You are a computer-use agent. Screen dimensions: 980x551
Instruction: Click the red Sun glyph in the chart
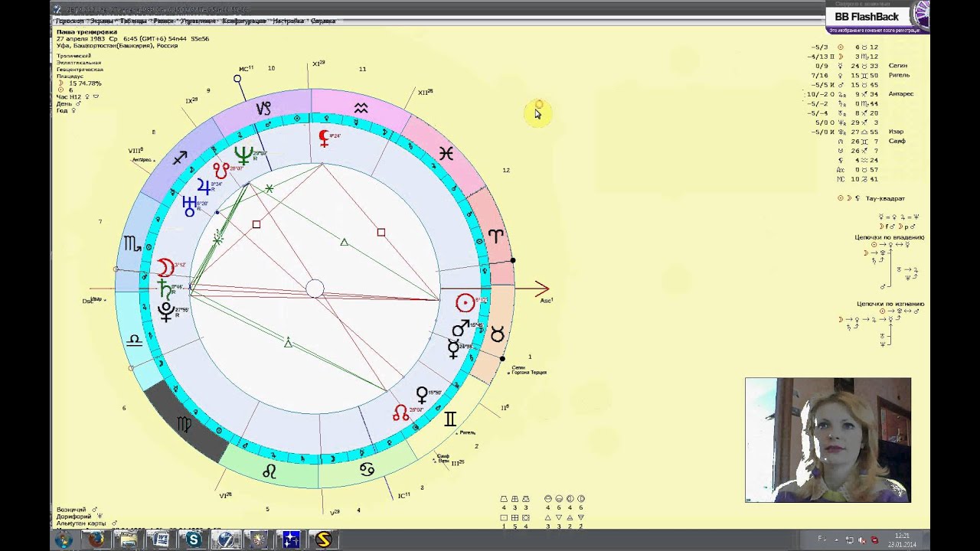pos(464,303)
